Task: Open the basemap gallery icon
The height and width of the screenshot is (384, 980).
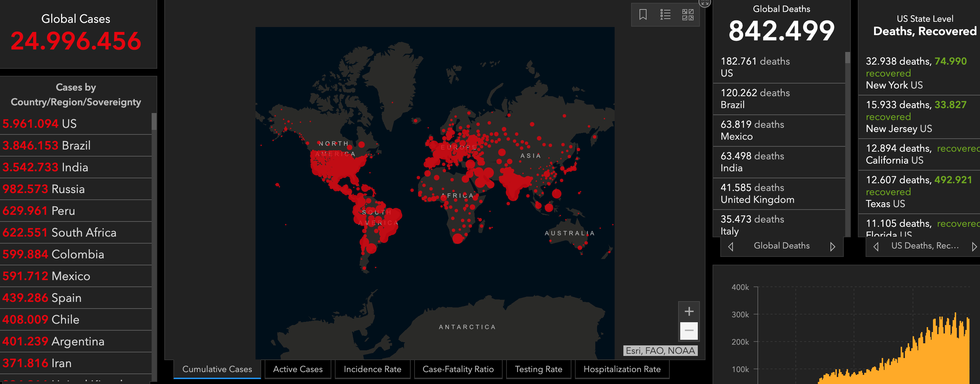Action: pos(688,15)
